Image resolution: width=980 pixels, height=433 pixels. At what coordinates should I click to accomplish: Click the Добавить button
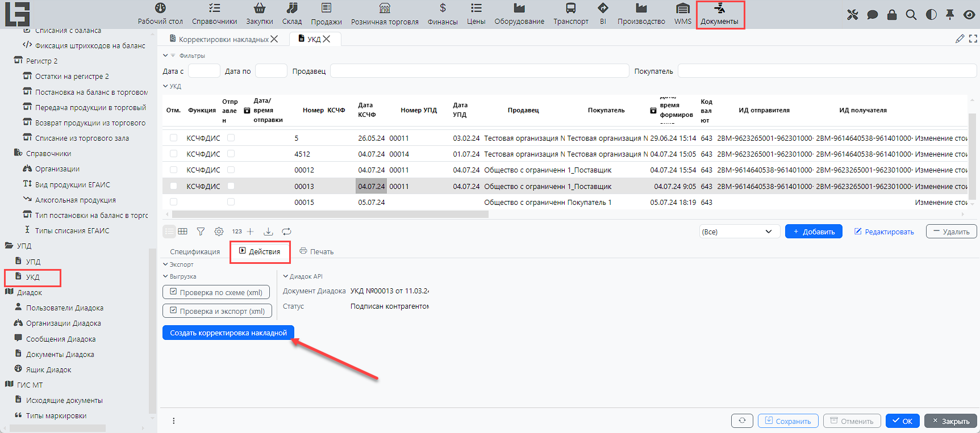tap(814, 232)
